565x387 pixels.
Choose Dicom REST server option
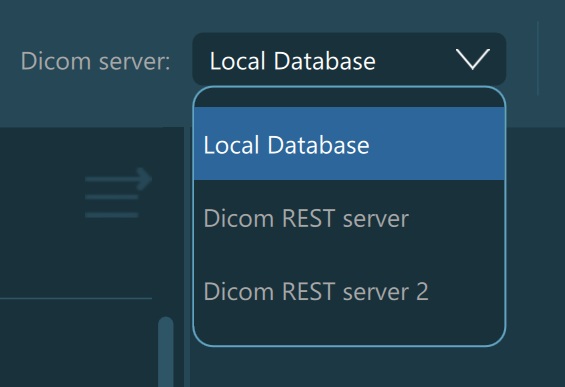[349, 218]
